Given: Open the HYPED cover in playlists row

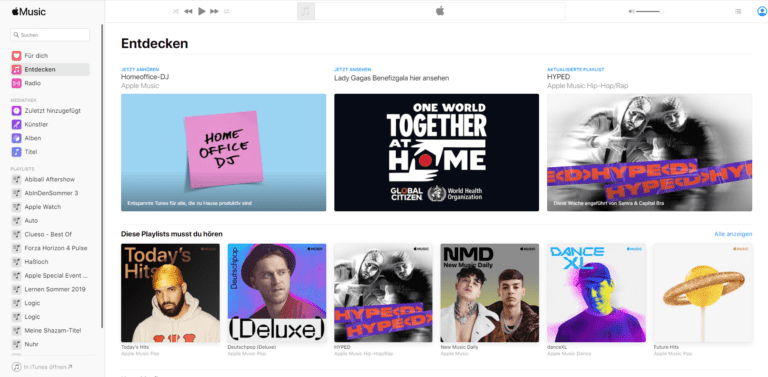Looking at the screenshot, I should pyautogui.click(x=384, y=293).
